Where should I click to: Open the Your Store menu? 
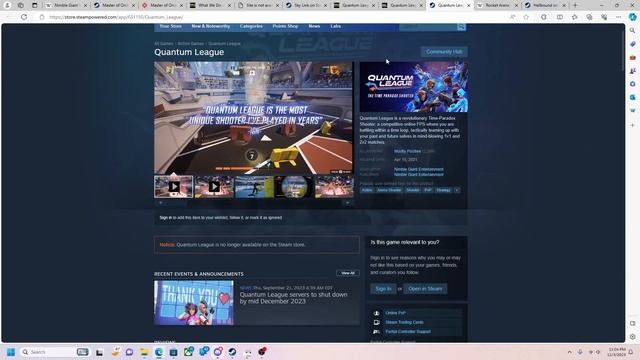click(171, 26)
